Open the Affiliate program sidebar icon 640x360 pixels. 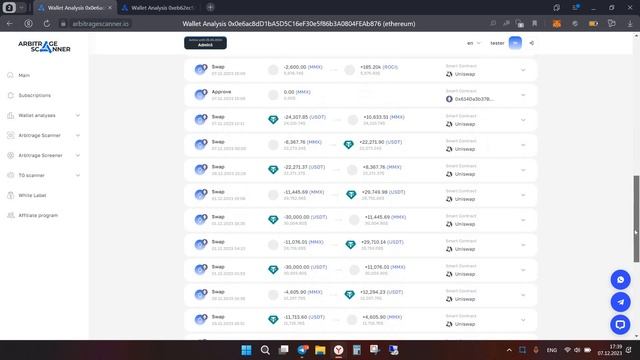(11, 215)
